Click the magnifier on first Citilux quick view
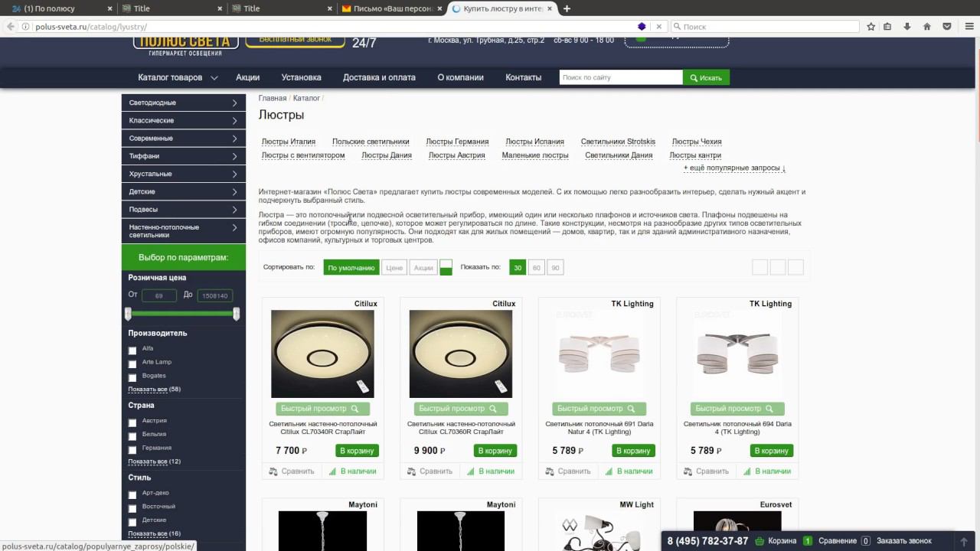The width and height of the screenshot is (980, 551). tap(354, 409)
